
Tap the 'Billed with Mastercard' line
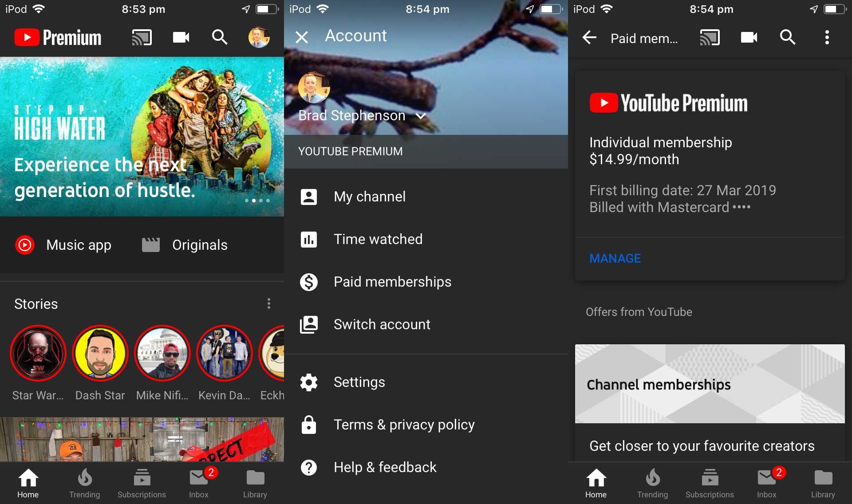click(x=670, y=207)
